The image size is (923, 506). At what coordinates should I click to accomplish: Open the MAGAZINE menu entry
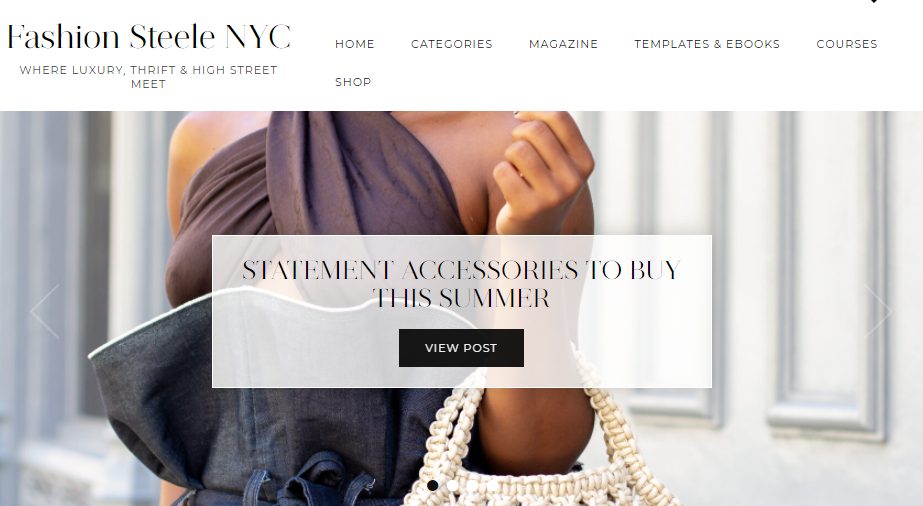[x=563, y=44]
